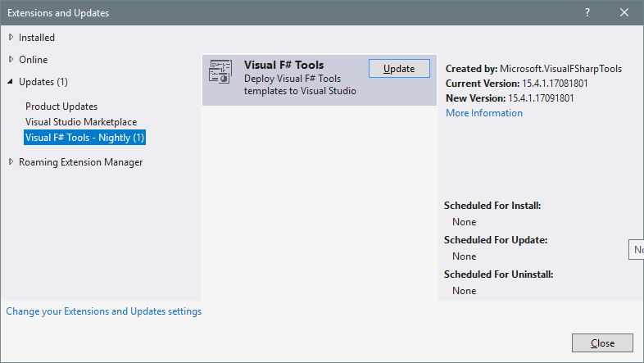Open Change your Extensions and Updates settings
This screenshot has width=644, height=363.
tap(103, 311)
